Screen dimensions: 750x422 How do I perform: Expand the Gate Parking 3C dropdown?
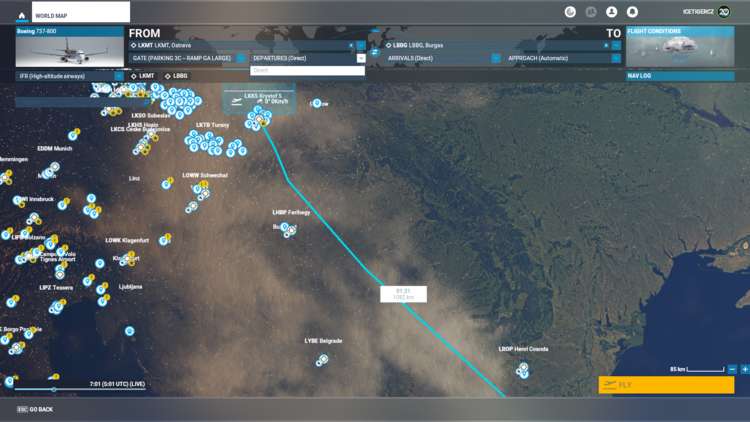point(241,59)
